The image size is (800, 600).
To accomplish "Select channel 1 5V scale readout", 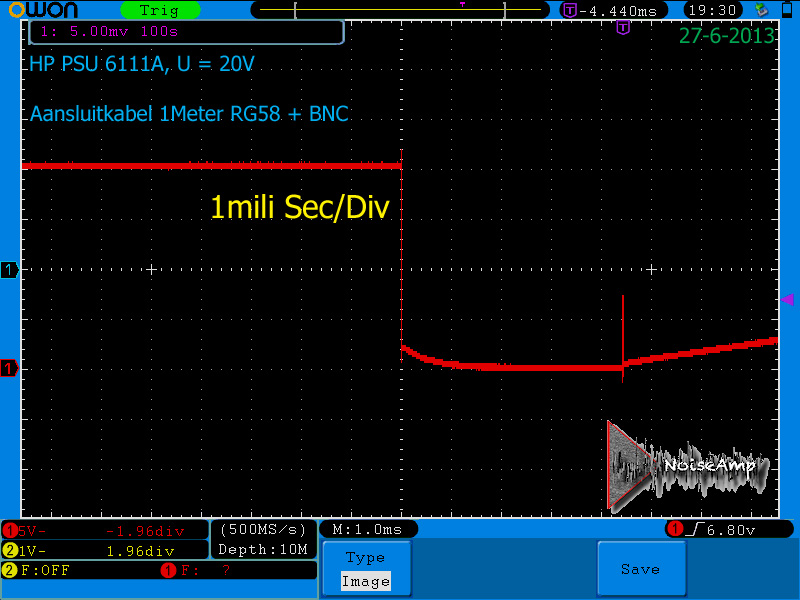I will 32,532.
